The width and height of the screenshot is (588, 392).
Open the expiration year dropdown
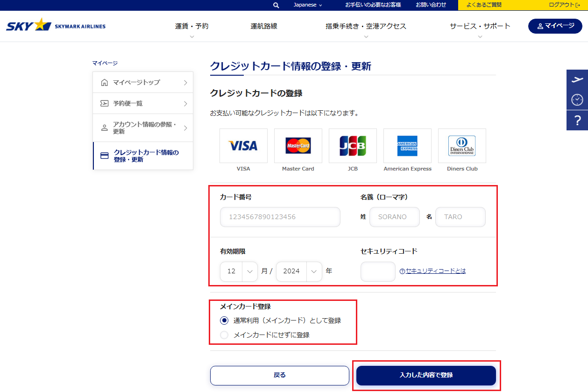tap(299, 271)
